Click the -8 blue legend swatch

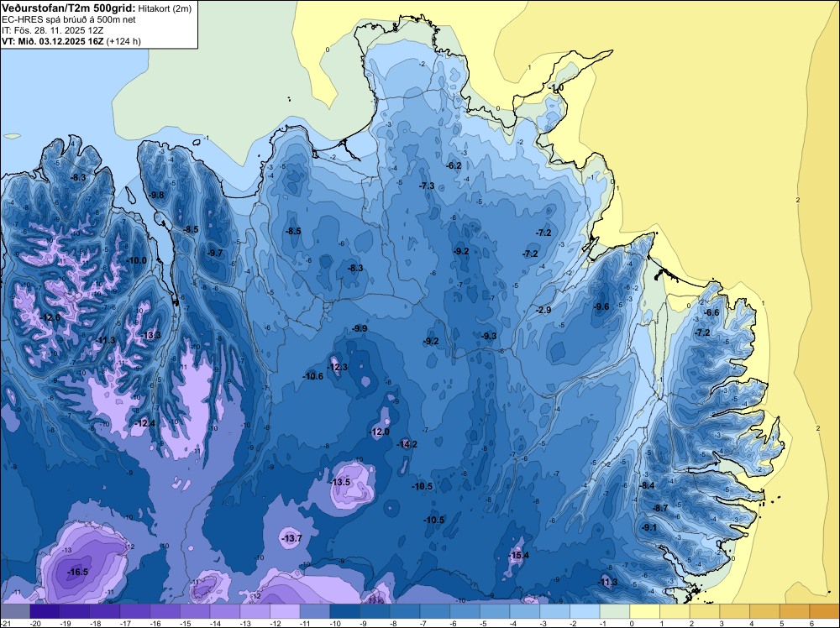(x=405, y=611)
